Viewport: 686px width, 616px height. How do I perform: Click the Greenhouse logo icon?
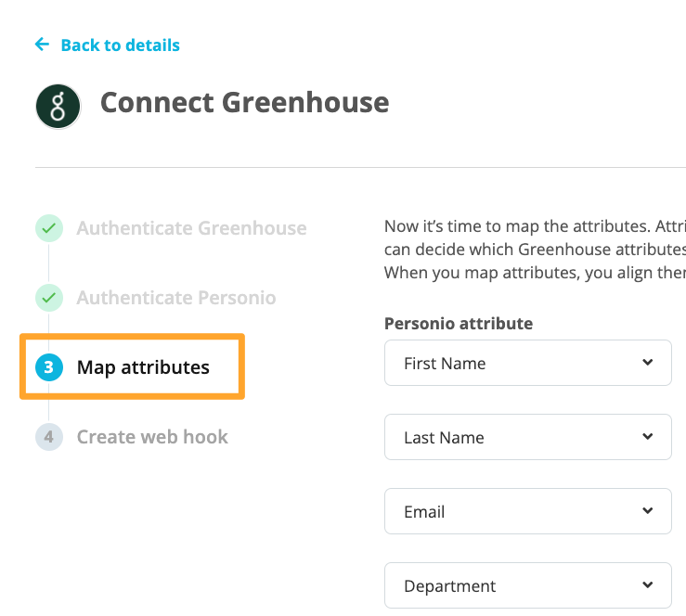point(58,107)
